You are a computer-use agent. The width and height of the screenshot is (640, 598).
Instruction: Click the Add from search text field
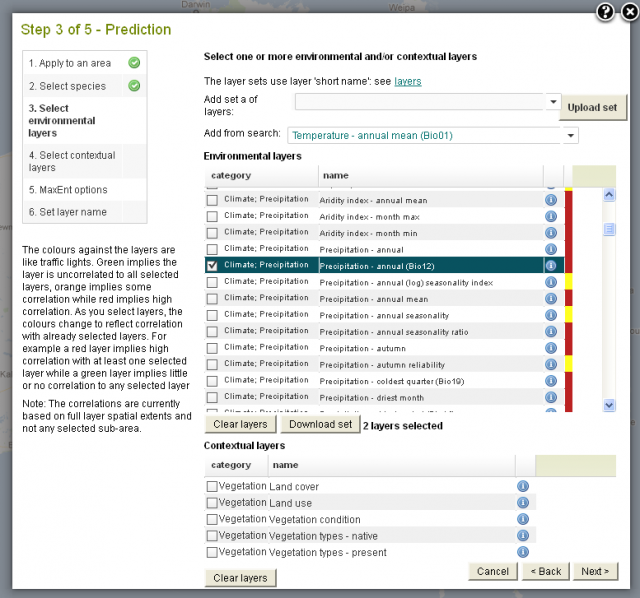(424, 135)
